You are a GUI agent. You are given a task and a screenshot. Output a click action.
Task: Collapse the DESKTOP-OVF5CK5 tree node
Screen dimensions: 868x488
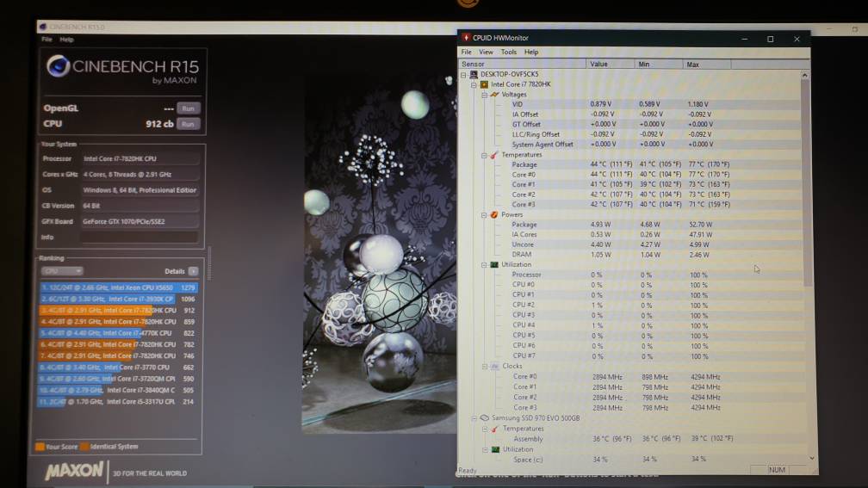pyautogui.click(x=464, y=74)
